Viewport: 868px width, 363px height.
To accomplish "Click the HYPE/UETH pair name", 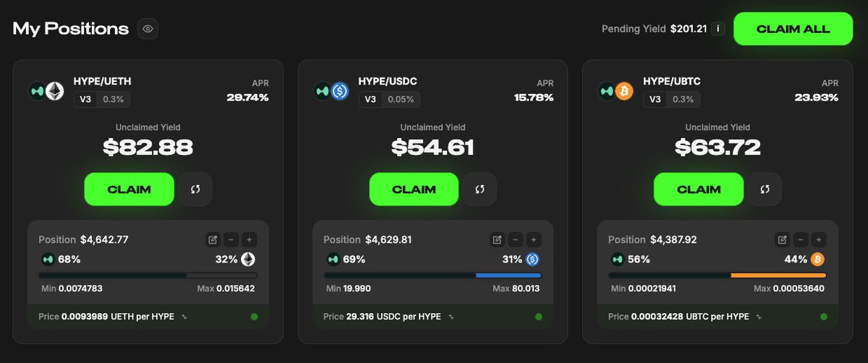I will 102,81.
